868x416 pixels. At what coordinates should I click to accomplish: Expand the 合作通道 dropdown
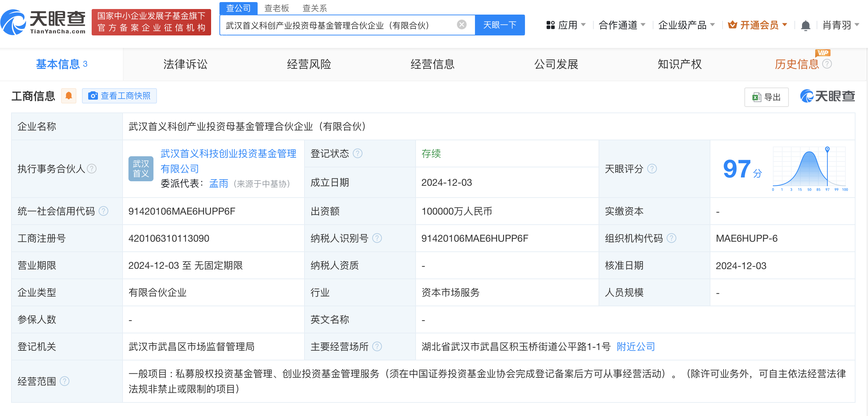(x=622, y=25)
